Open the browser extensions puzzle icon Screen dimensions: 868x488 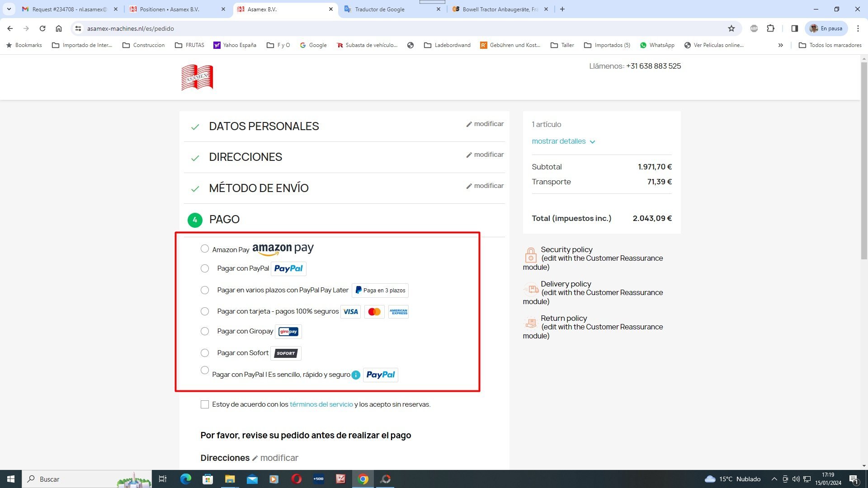coord(771,28)
